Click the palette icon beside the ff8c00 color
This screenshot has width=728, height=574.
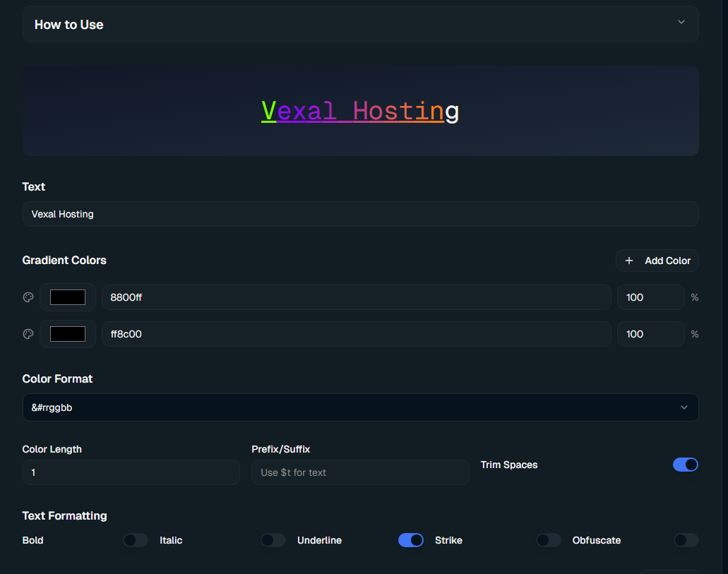(28, 334)
